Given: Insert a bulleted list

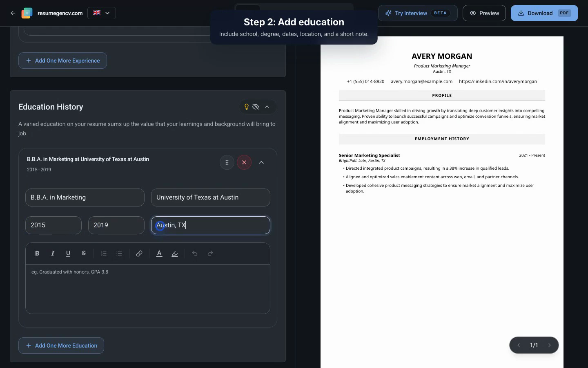Looking at the screenshot, I should 119,254.
